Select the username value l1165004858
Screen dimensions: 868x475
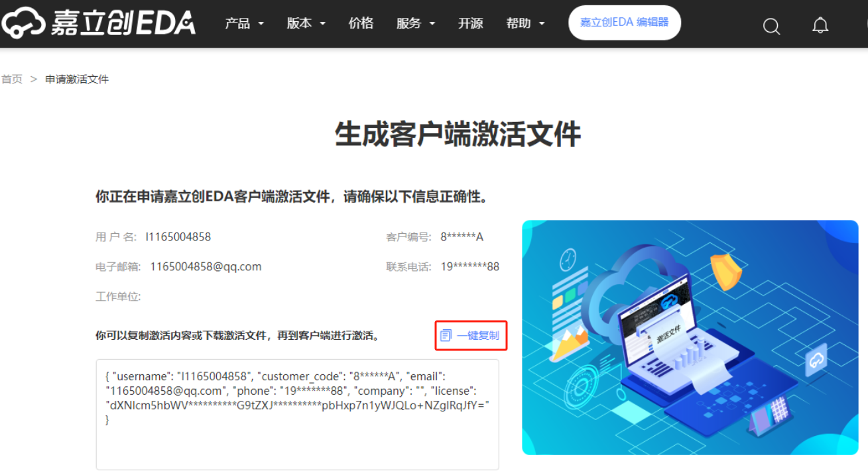coord(178,237)
